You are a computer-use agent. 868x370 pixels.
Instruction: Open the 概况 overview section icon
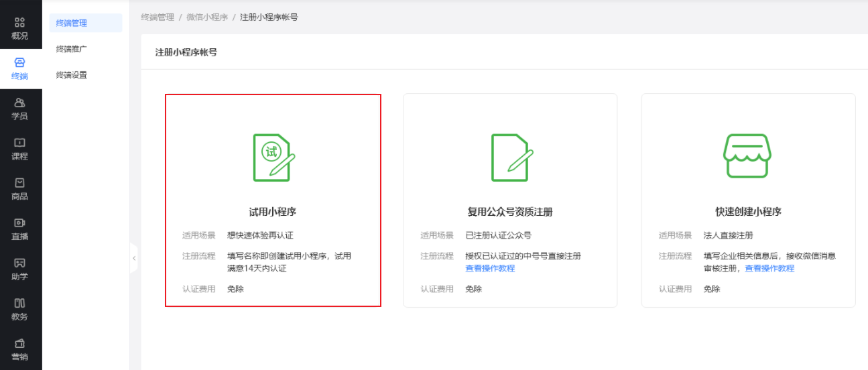[x=20, y=22]
